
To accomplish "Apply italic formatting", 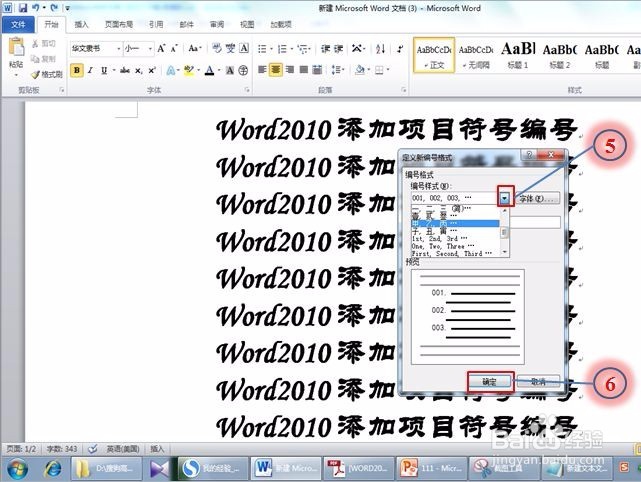I will coord(90,70).
